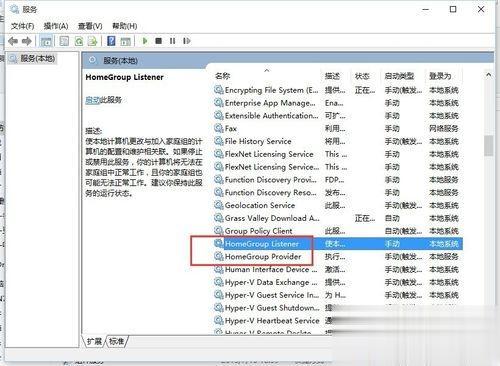Image resolution: width=500 pixels, height=366 pixels.
Task: Click the Export List toolbar icon
Action: coord(92,41)
